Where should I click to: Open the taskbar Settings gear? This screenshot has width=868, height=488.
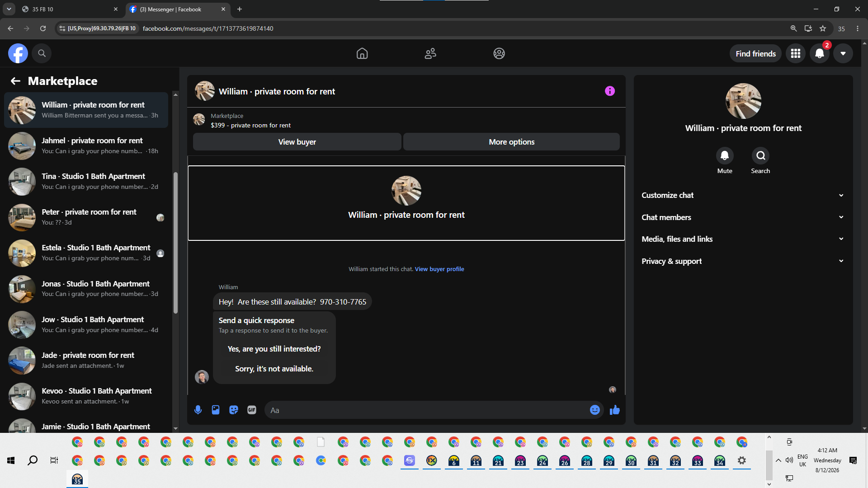(742, 460)
